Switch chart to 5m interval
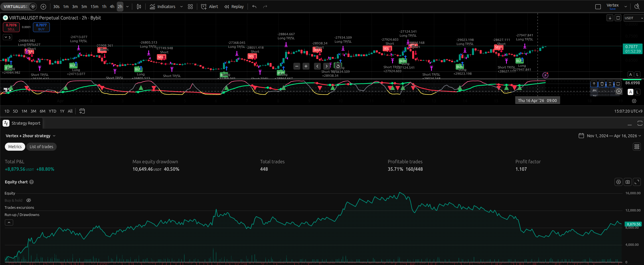The height and width of the screenshot is (265, 644). click(x=84, y=6)
